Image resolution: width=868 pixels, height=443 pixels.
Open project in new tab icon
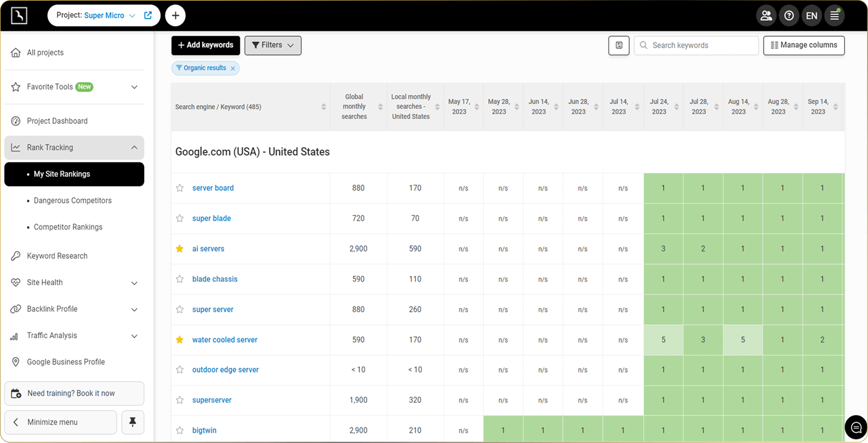tap(148, 15)
